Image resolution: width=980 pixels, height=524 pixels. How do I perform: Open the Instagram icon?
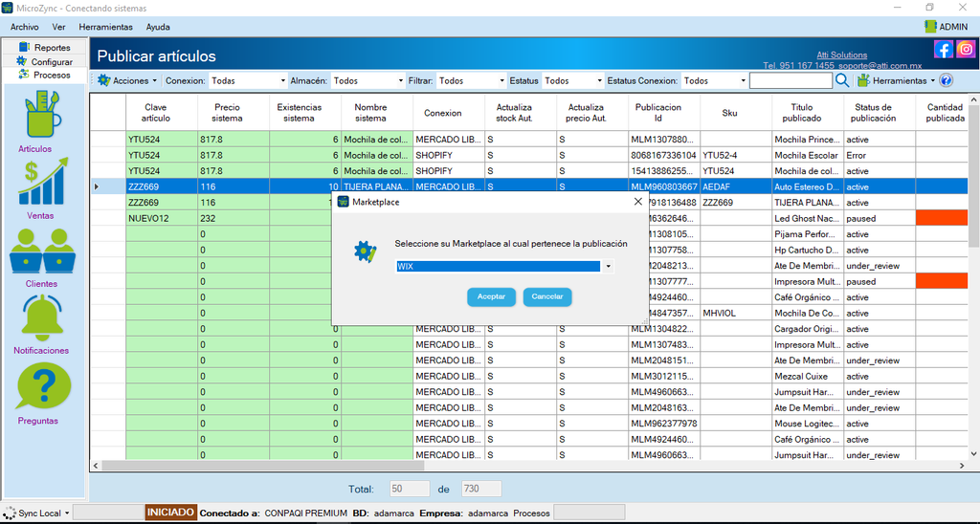coord(966,50)
